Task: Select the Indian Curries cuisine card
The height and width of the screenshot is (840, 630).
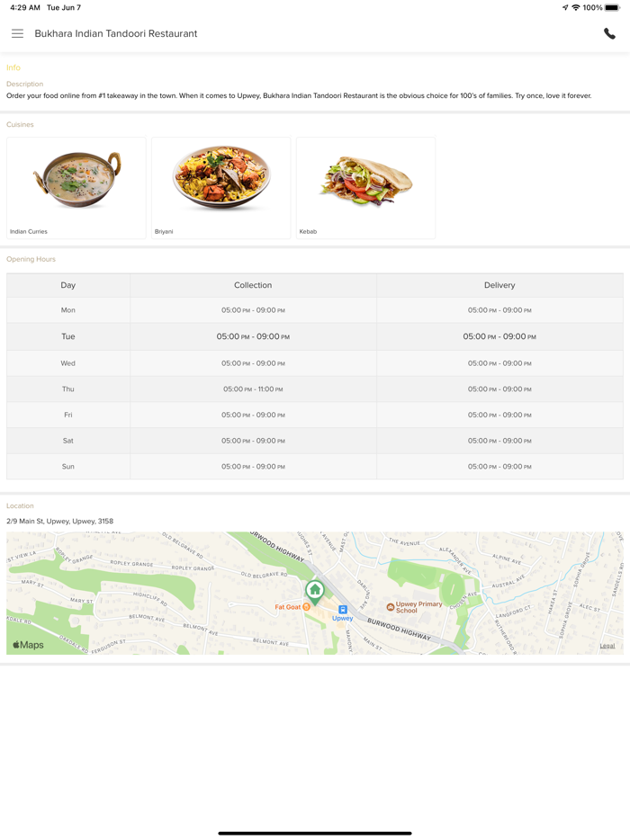Action: coord(76,188)
